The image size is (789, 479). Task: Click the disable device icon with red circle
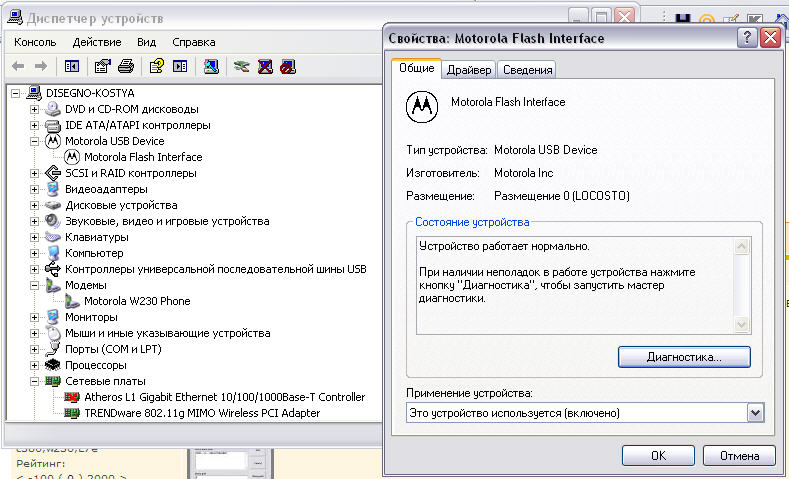click(288, 66)
